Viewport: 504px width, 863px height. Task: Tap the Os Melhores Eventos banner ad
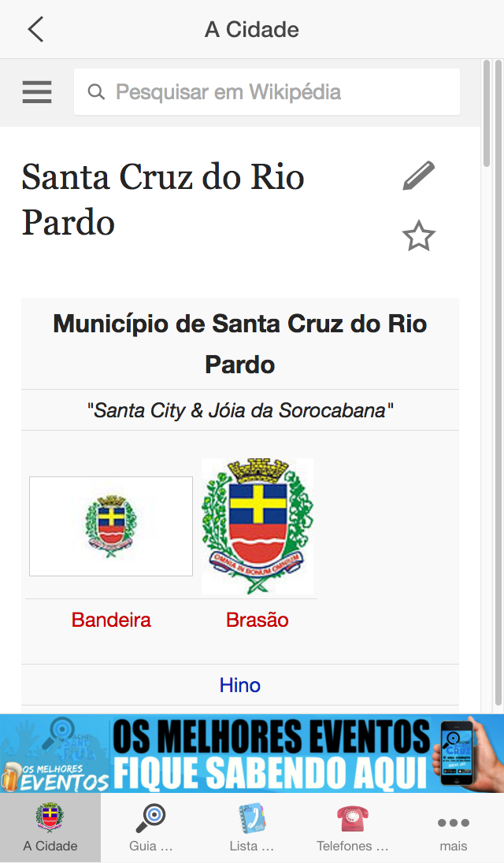252,754
